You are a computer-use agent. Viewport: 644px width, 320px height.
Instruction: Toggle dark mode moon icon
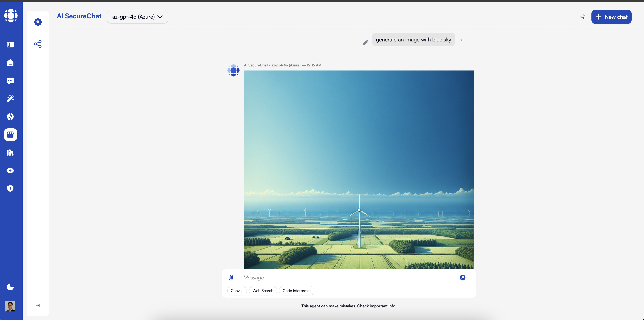click(10, 287)
